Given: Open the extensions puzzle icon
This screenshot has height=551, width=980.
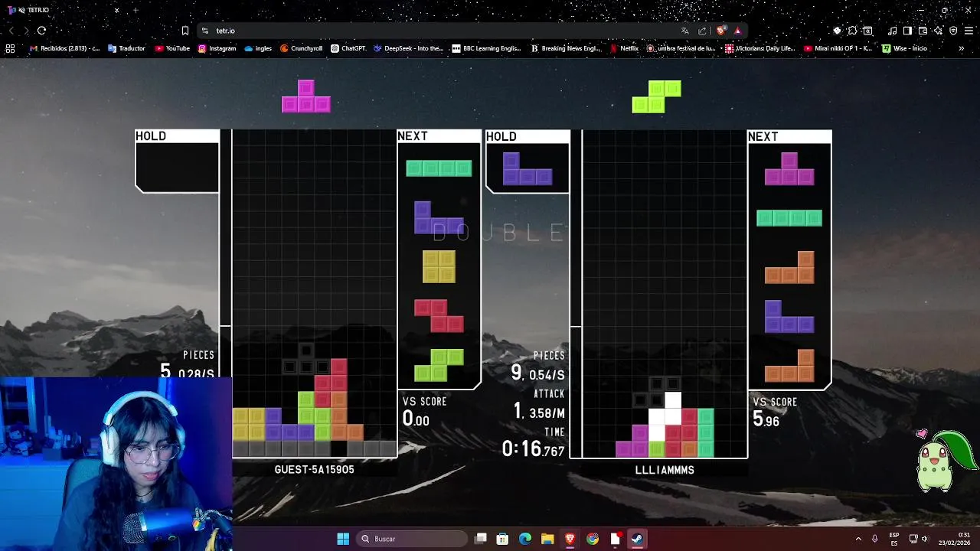Looking at the screenshot, I should [x=852, y=31].
